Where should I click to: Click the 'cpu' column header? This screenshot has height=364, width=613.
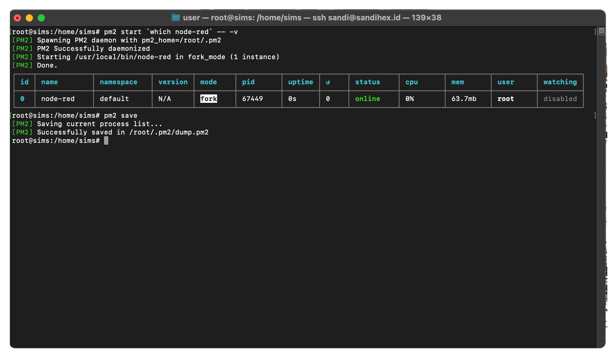411,82
